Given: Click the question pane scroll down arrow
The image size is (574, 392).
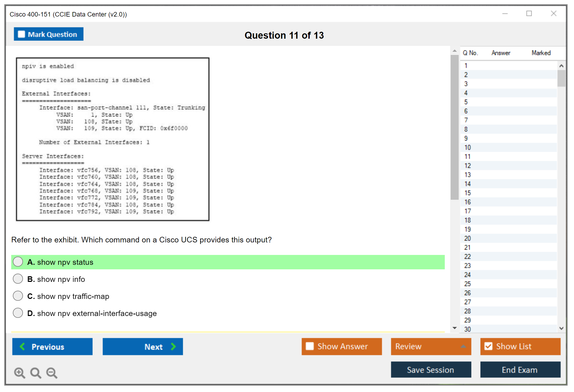Looking at the screenshot, I should click(454, 328).
